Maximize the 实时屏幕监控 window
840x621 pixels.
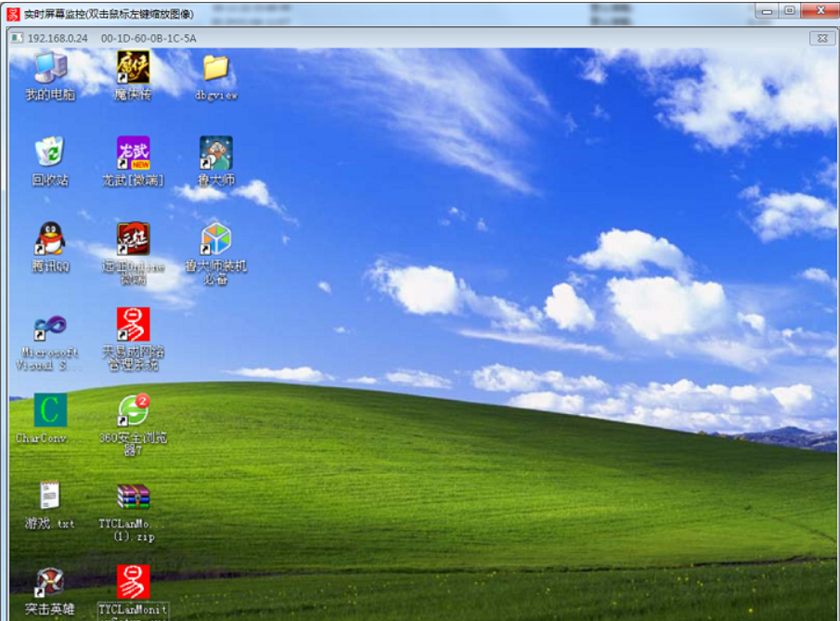(790, 11)
